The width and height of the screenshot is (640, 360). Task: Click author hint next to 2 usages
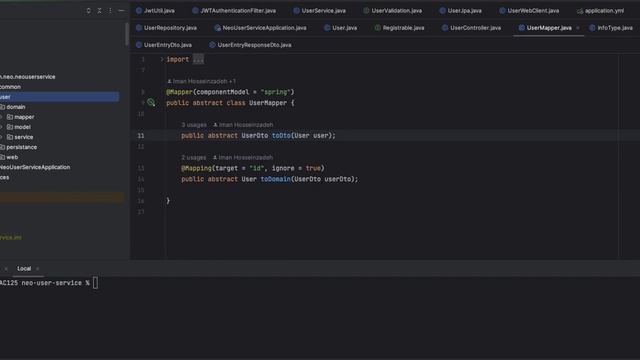[x=243, y=157]
